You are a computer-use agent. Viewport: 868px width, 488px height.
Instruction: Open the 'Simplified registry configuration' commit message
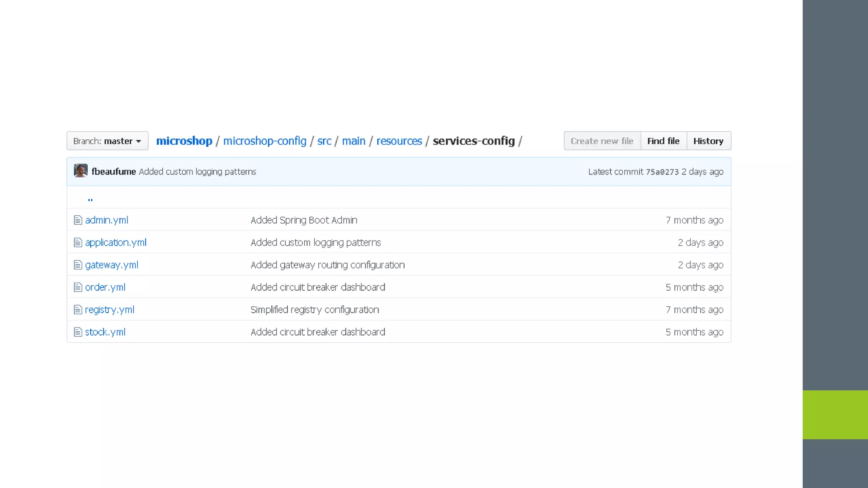coord(314,310)
